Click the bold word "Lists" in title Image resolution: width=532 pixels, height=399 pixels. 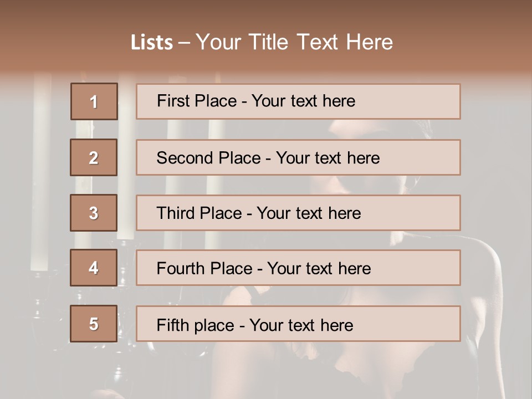(x=152, y=43)
